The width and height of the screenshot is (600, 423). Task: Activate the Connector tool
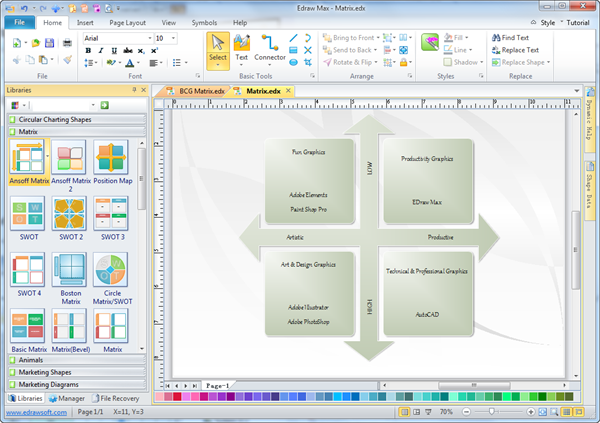(269, 48)
